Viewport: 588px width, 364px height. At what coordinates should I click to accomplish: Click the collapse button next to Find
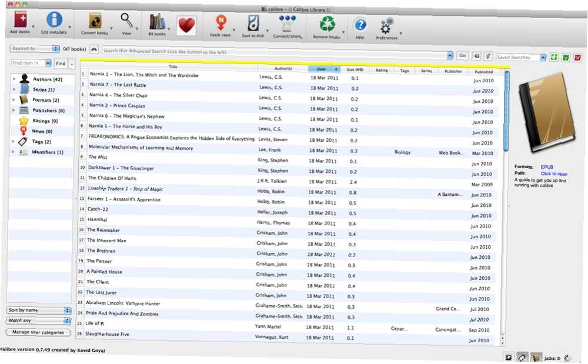pyautogui.click(x=72, y=64)
